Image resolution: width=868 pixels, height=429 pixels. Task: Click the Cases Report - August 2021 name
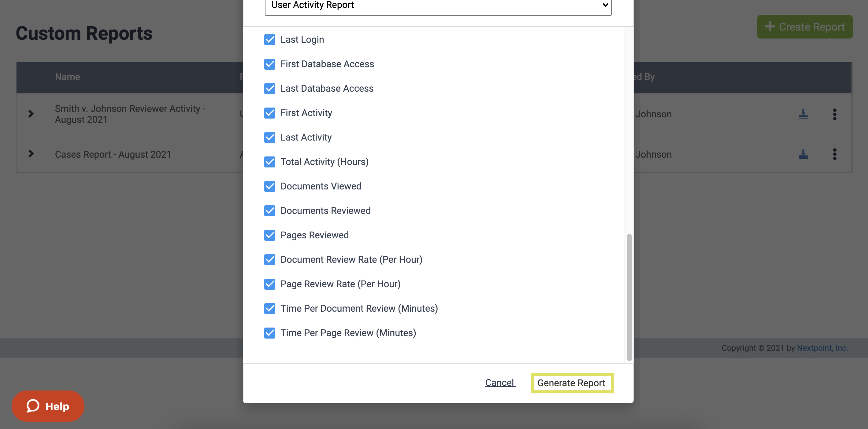pos(113,154)
